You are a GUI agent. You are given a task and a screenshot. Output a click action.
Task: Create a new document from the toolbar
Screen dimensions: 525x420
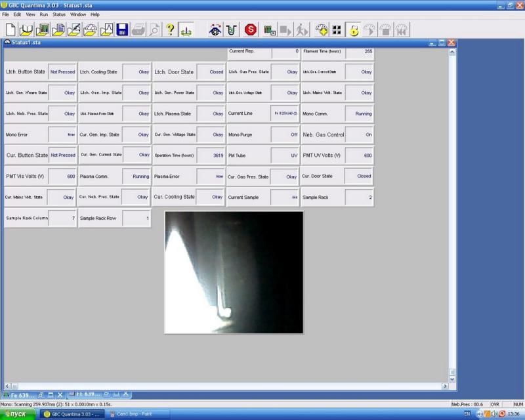(10, 30)
